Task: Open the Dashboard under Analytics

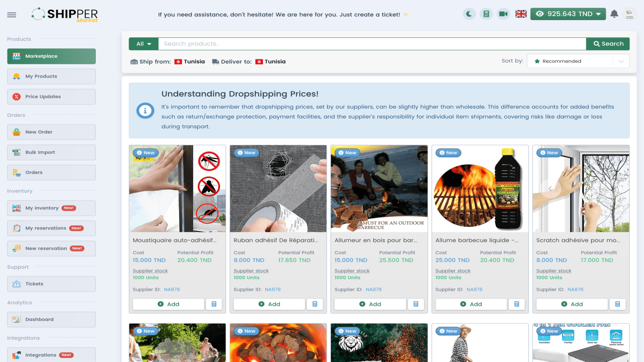Action: [51, 319]
